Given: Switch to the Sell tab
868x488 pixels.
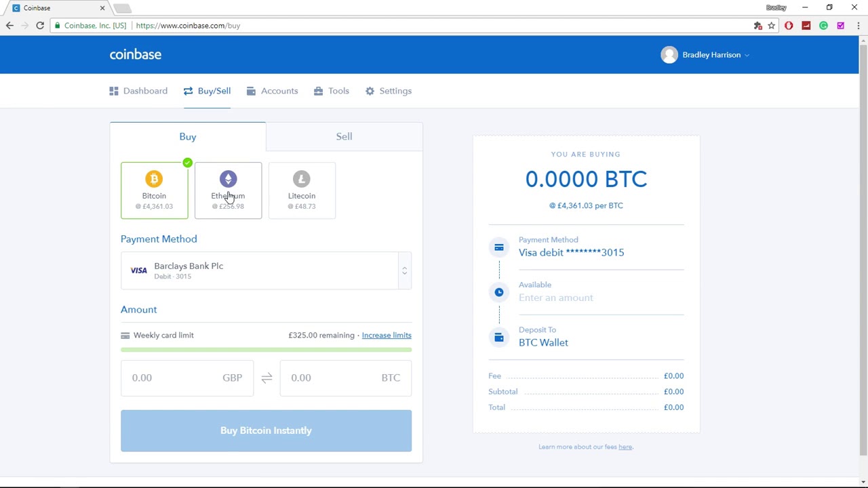Looking at the screenshot, I should 344,136.
